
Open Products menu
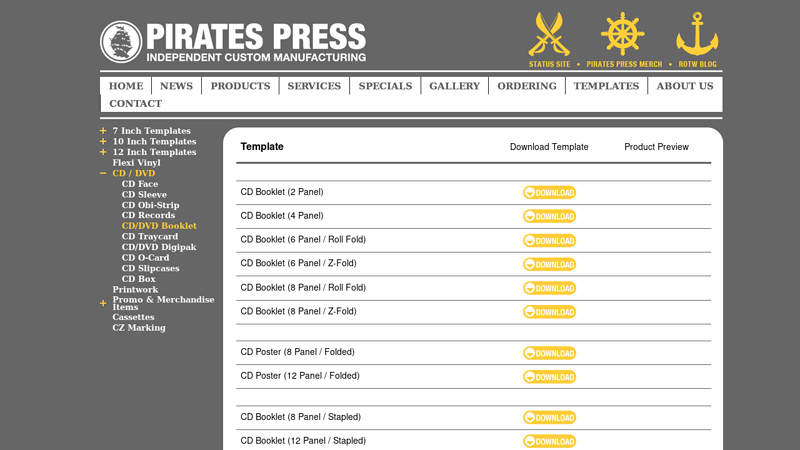(240, 86)
